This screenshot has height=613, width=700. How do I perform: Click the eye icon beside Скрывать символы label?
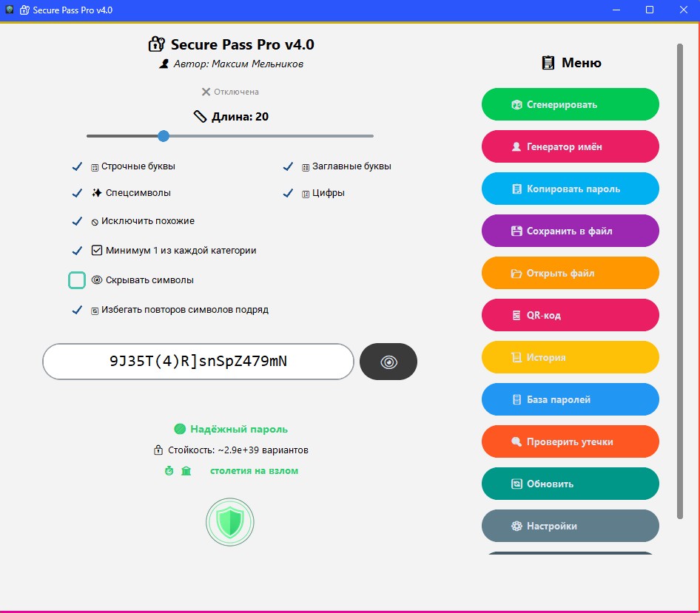click(97, 280)
